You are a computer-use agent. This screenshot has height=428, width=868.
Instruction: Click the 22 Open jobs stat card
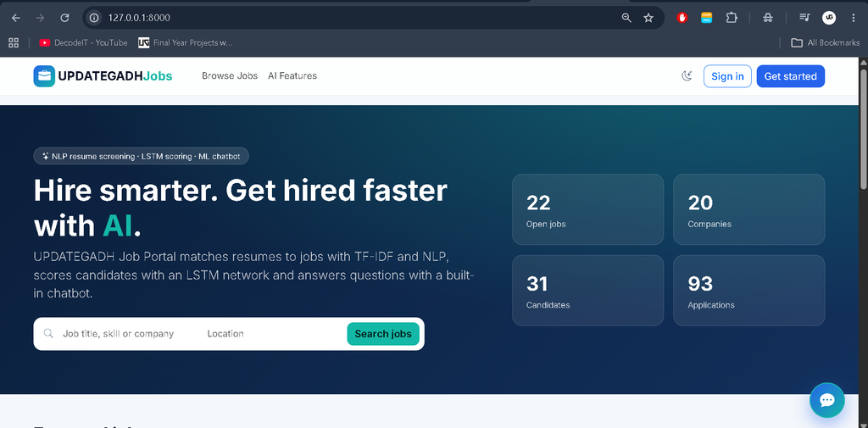(x=588, y=209)
